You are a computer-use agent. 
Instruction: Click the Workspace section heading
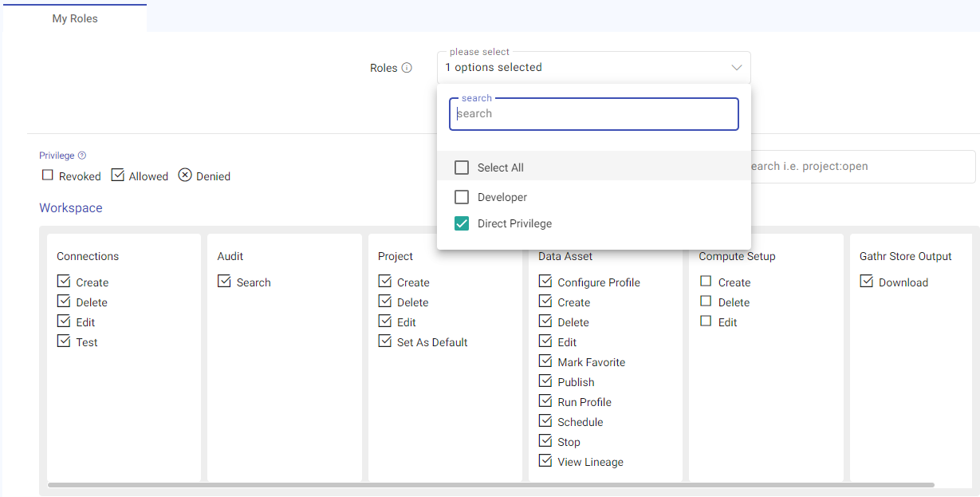(71, 208)
